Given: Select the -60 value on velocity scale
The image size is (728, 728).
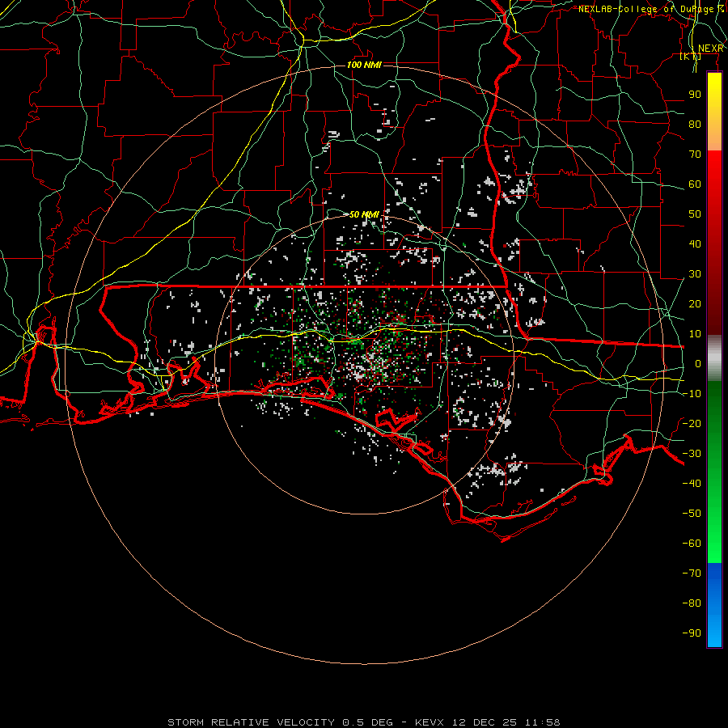Looking at the screenshot, I should tap(692, 544).
